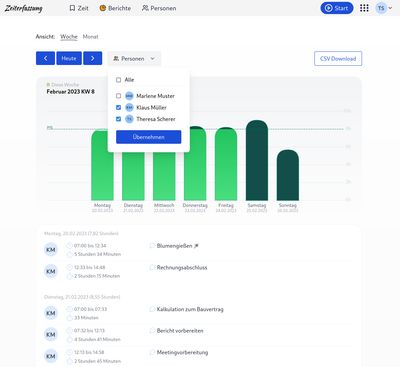Click the 07:00 bis 07:33 time range
The image size is (400, 367).
coord(91,309)
